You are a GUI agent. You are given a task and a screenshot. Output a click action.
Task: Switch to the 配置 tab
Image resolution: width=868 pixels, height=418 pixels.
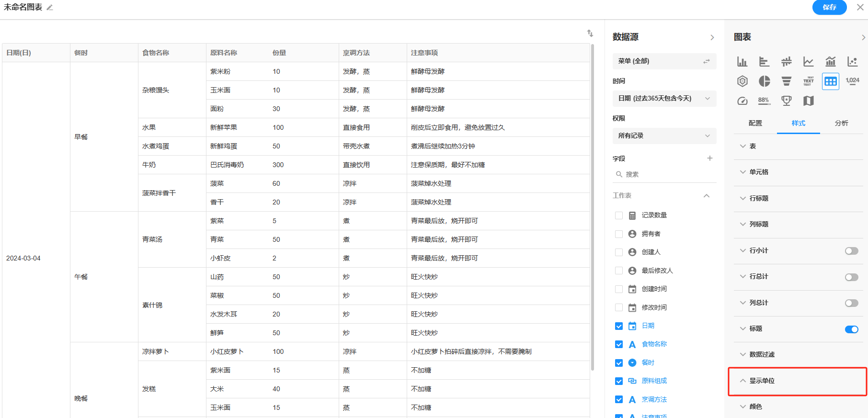tap(755, 124)
